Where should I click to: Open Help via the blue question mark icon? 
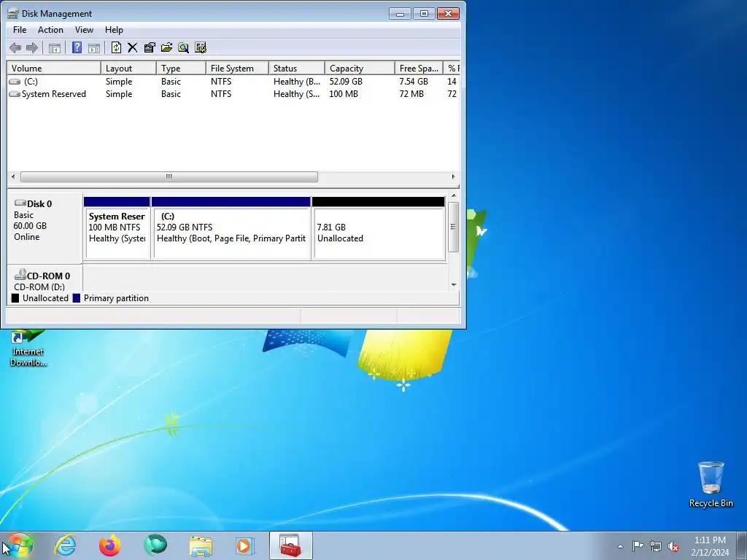coord(77,47)
